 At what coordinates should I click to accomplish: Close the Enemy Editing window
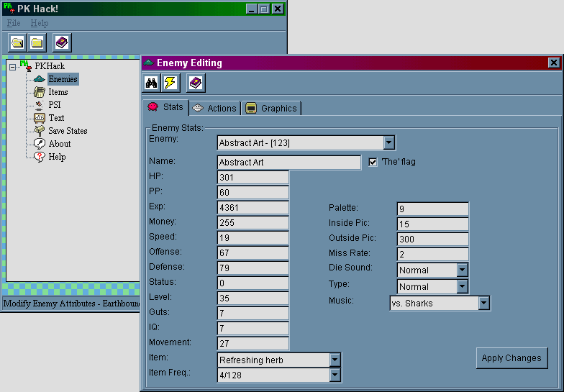554,63
